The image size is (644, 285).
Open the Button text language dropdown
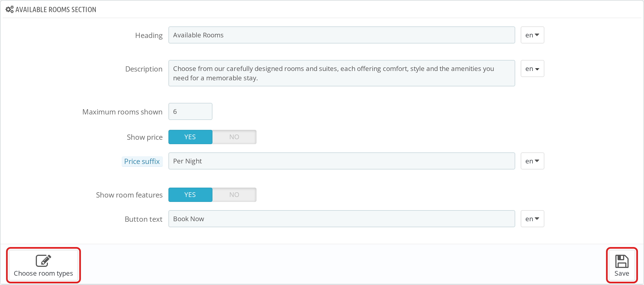tap(532, 219)
